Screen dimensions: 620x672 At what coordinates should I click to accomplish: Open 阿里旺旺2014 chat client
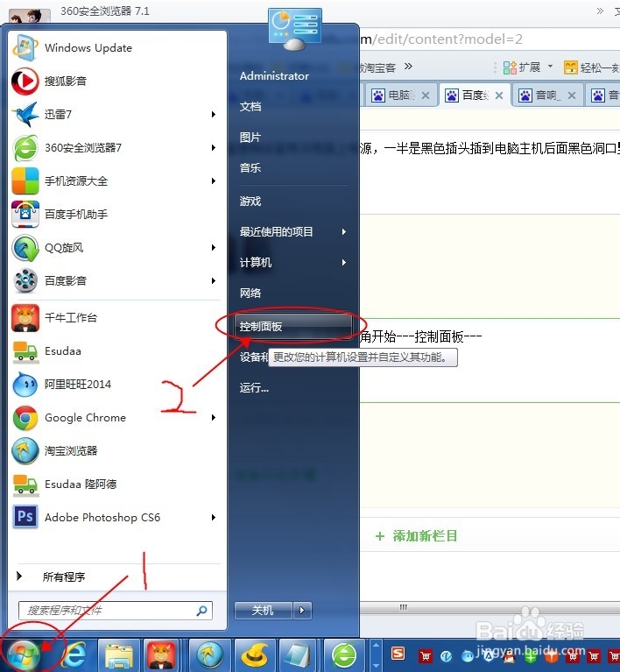point(116,384)
